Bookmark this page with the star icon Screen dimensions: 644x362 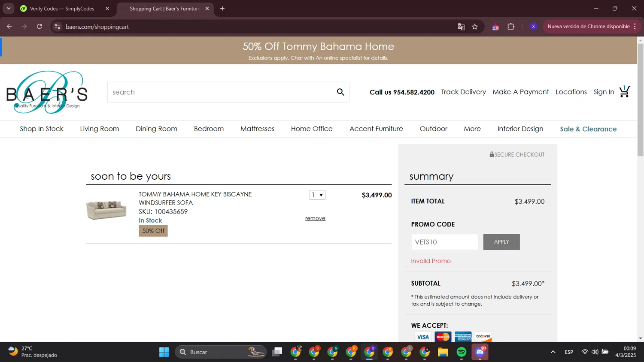[x=475, y=27]
